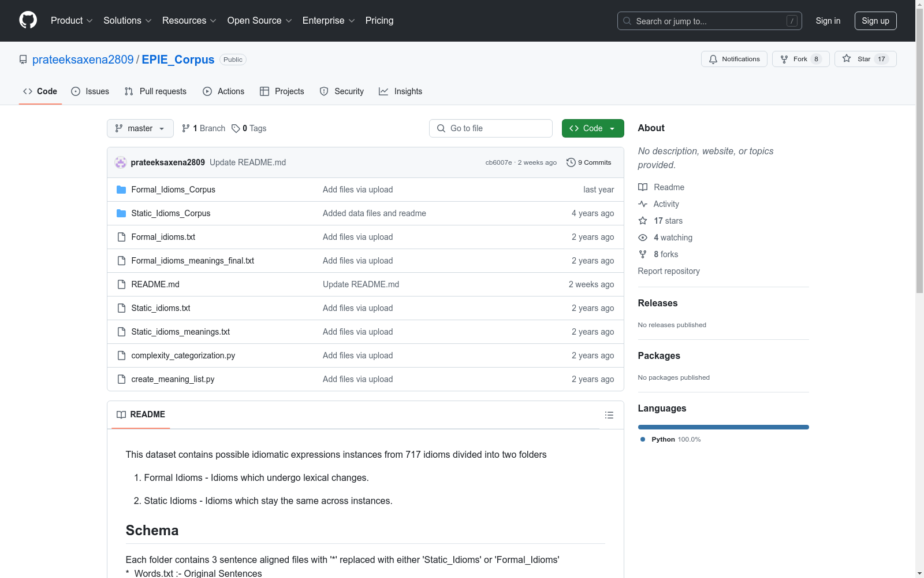Open the Pricing page link
The height and width of the screenshot is (578, 924).
pos(379,21)
